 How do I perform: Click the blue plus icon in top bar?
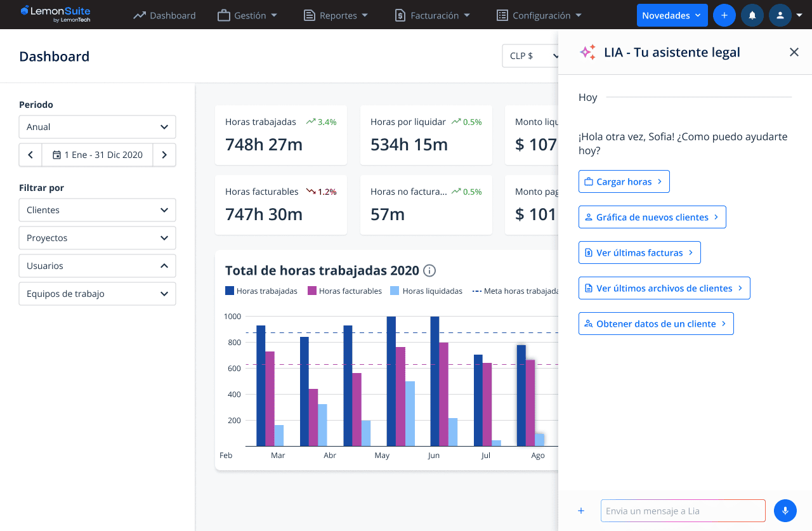[x=724, y=15]
